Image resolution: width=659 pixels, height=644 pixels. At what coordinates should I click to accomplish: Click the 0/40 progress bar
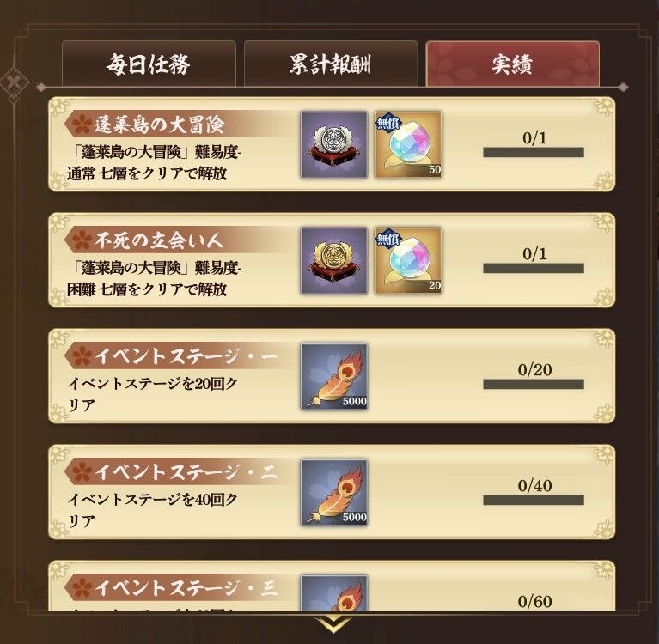coord(534,500)
